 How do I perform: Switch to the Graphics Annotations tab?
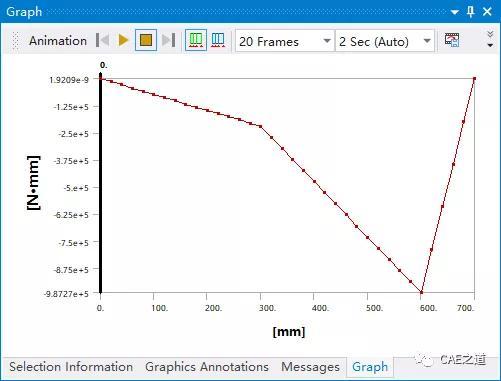(x=207, y=367)
